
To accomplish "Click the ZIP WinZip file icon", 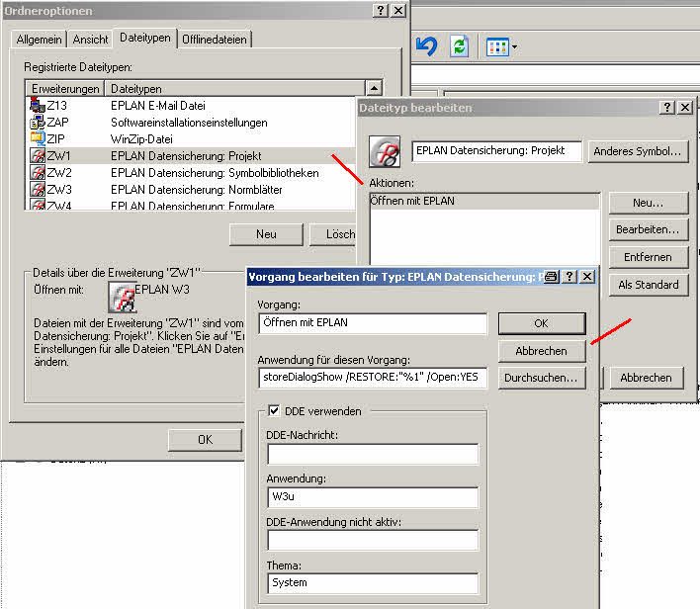I will click(37, 138).
